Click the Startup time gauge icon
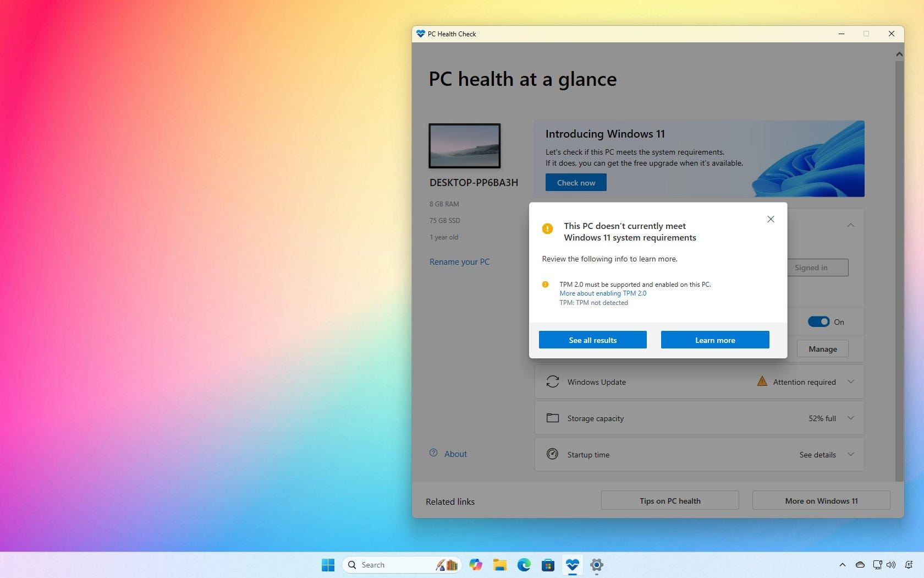924x578 pixels. point(553,454)
